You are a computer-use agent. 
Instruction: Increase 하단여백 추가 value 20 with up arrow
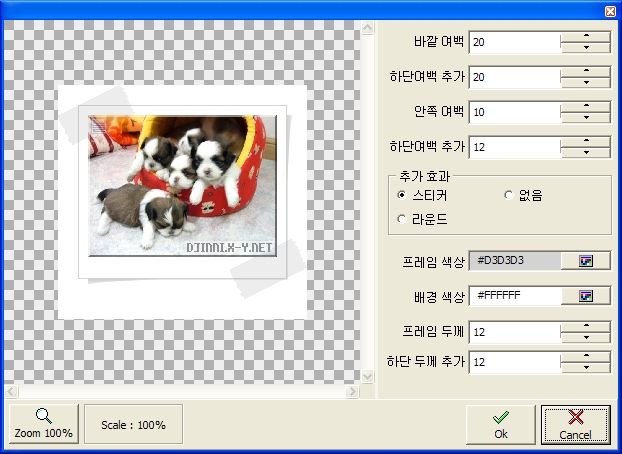click(x=586, y=71)
